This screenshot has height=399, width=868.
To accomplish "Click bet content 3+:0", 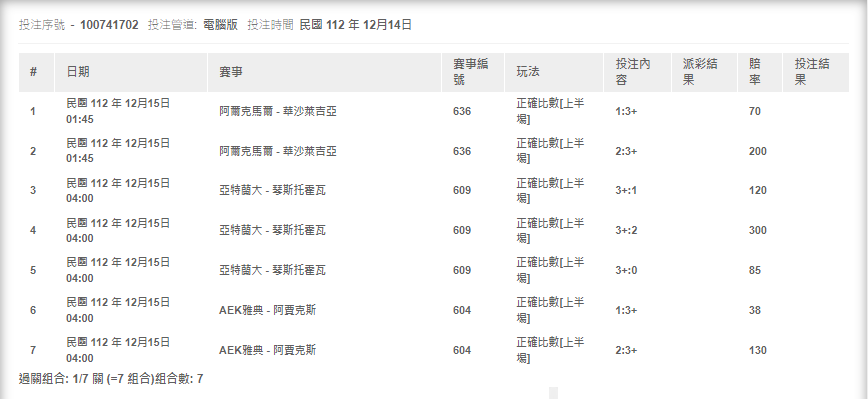I will click(626, 270).
